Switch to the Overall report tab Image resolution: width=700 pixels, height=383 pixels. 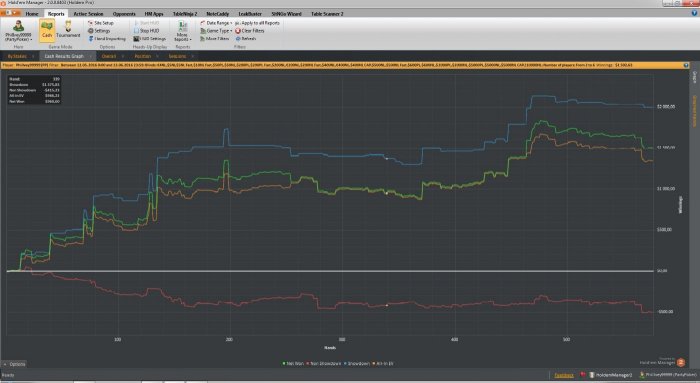(108, 56)
